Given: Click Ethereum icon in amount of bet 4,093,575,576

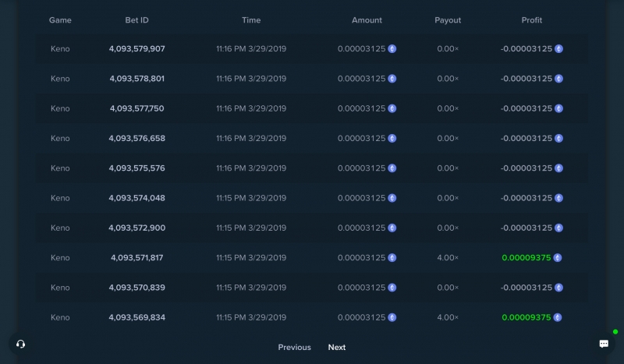Looking at the screenshot, I should tap(392, 168).
